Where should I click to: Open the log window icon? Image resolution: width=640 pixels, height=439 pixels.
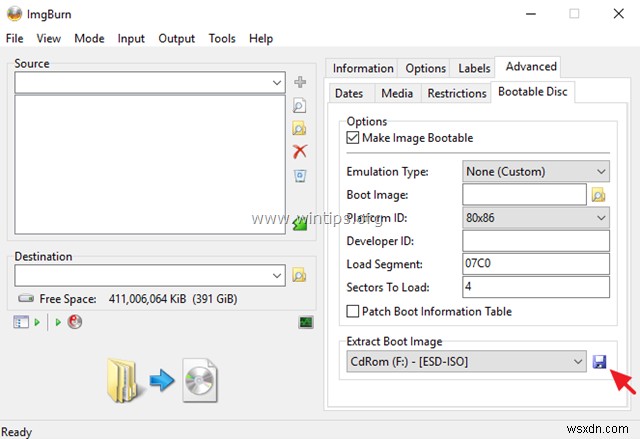pos(306,322)
